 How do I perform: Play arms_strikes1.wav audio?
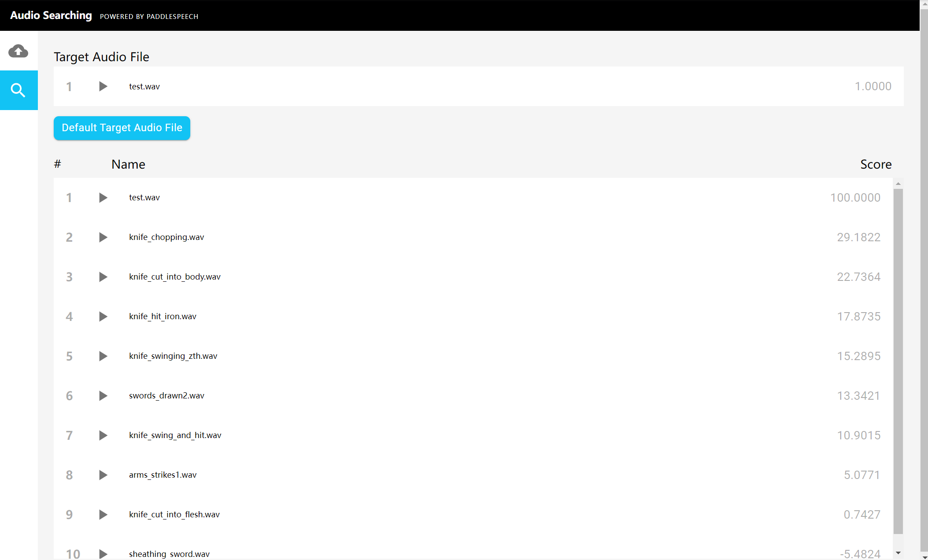[x=103, y=475]
